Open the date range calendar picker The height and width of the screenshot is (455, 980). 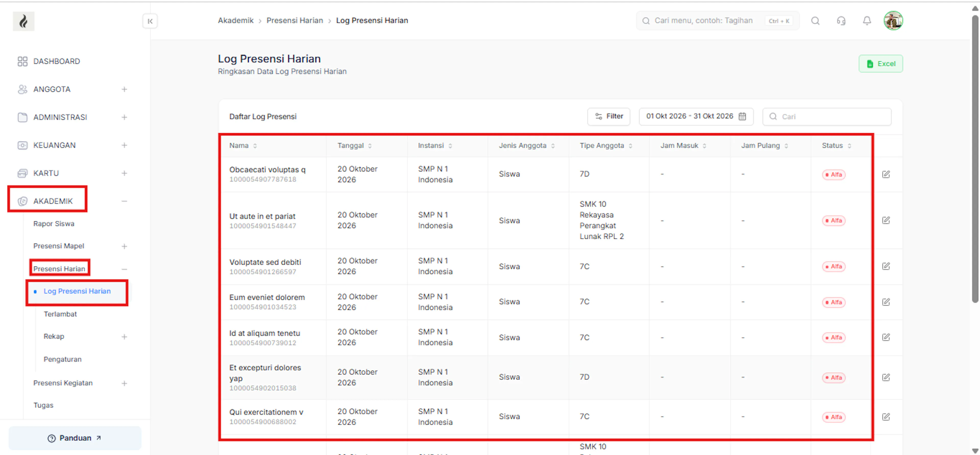[x=696, y=116]
